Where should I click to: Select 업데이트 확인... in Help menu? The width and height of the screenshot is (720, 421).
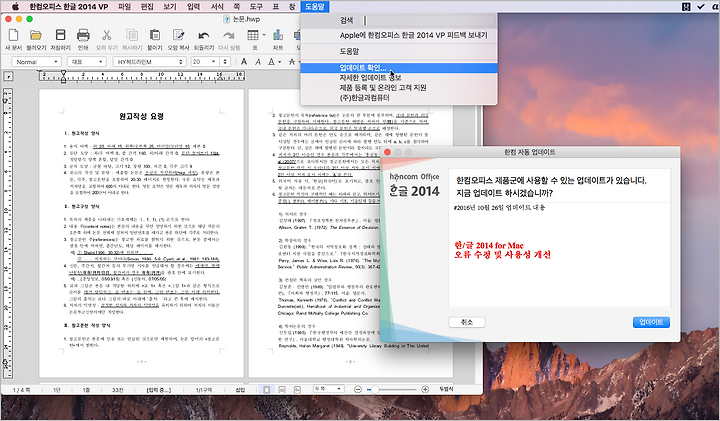[399, 68]
